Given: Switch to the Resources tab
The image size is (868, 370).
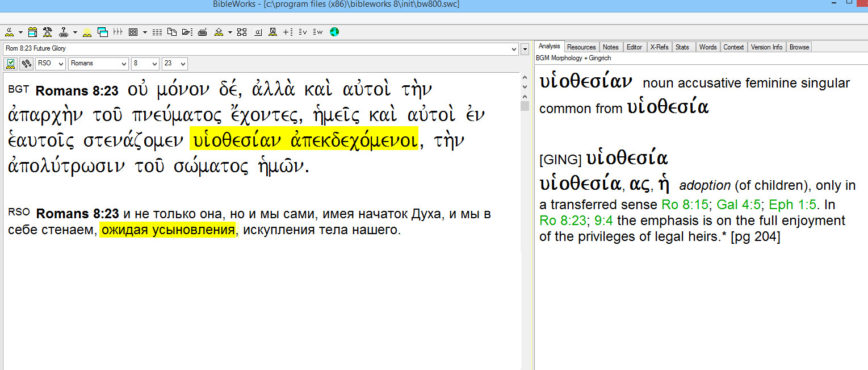Looking at the screenshot, I should [581, 47].
